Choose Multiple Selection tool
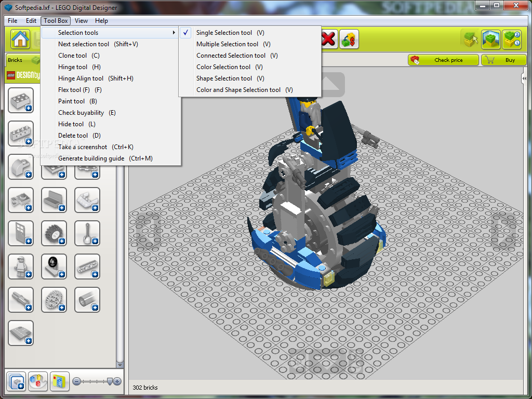This screenshot has height=399, width=532. pos(250,44)
